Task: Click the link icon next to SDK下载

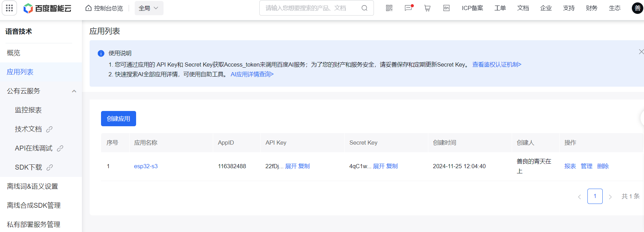Action: (50, 167)
